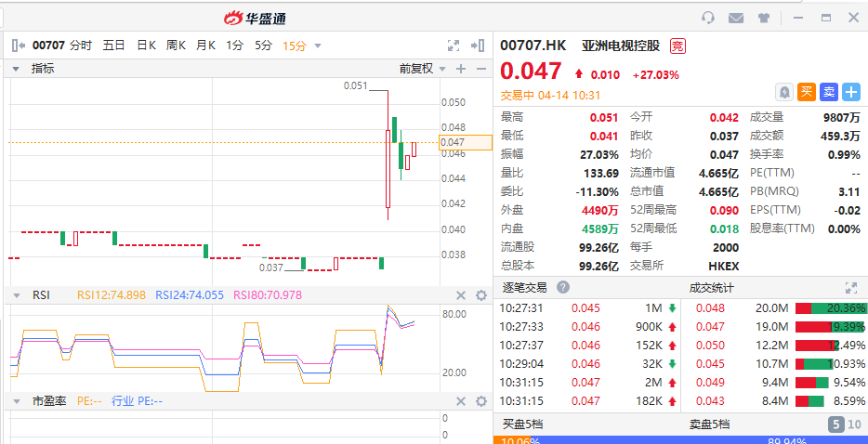Close the 市盈率 indicator panel
The width and height of the screenshot is (868, 444).
click(461, 401)
